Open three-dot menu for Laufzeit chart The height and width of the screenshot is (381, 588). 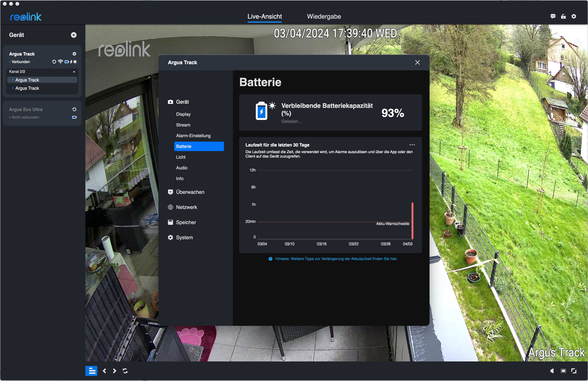(x=412, y=145)
